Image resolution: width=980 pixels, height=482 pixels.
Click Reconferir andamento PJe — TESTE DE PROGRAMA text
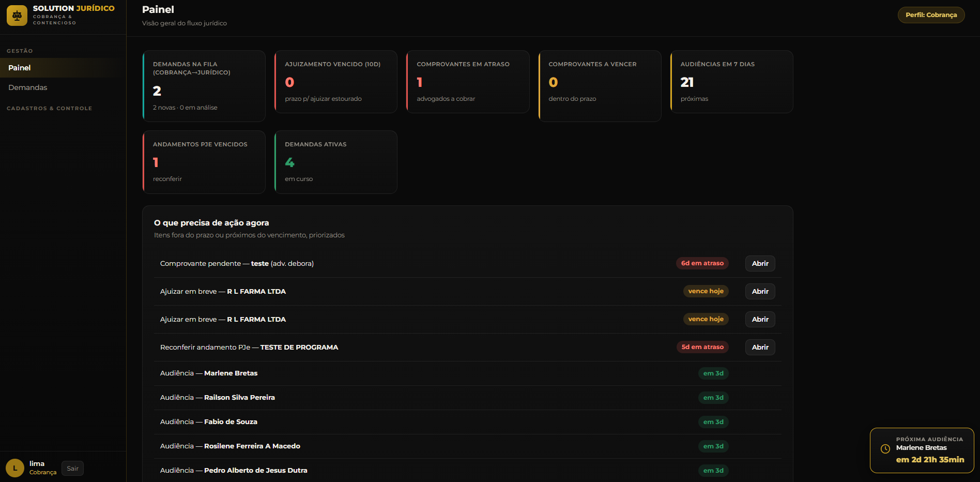click(249, 348)
